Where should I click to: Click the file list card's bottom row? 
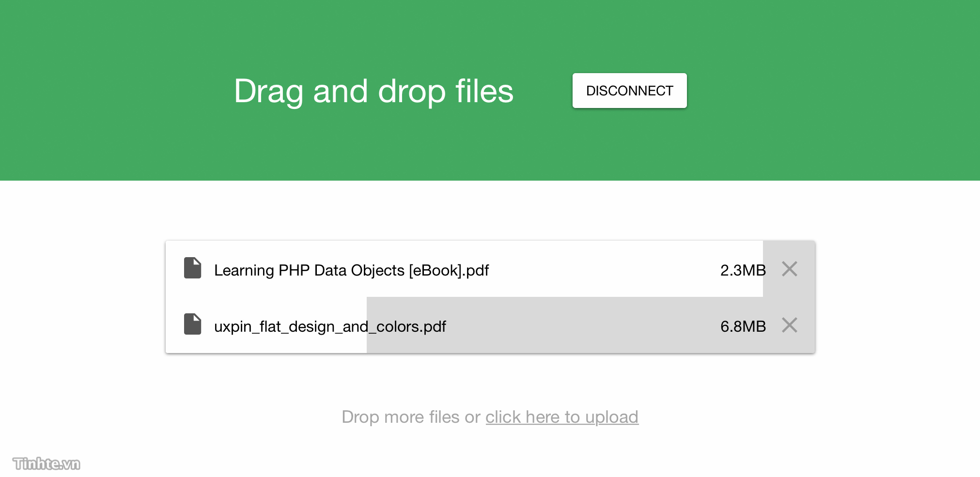click(490, 325)
